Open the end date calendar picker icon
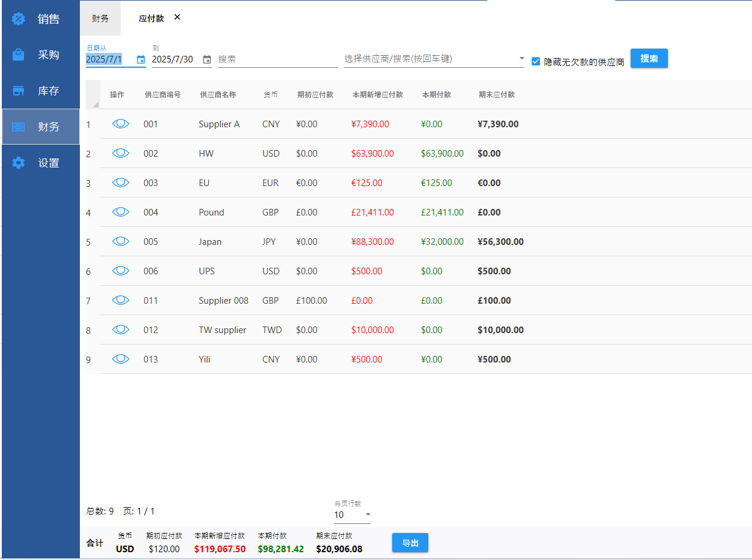This screenshot has width=752, height=560. pos(207,59)
